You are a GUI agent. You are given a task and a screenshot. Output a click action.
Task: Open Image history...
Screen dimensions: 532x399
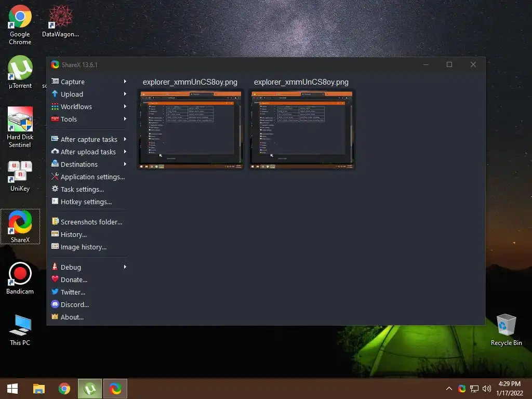pyautogui.click(x=89, y=247)
